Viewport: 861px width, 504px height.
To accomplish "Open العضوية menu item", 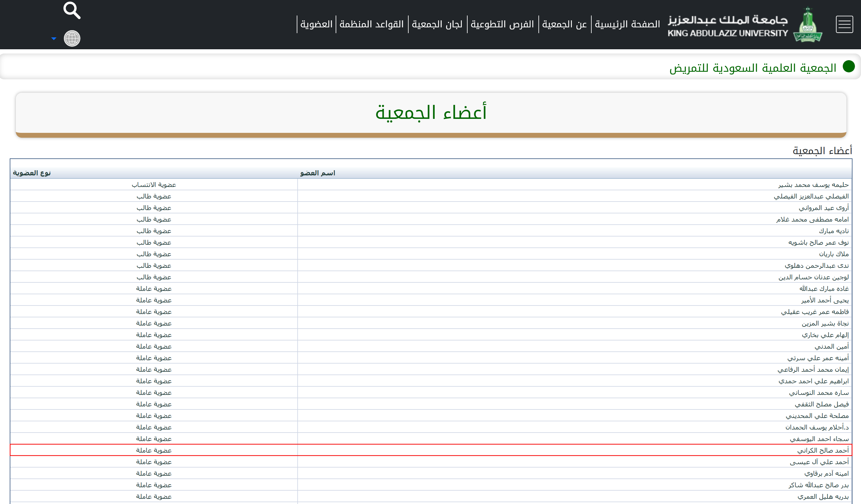I will 316,24.
